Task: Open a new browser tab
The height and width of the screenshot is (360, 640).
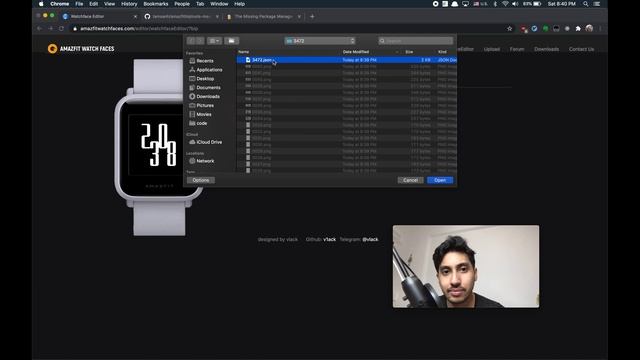Action: click(312, 17)
